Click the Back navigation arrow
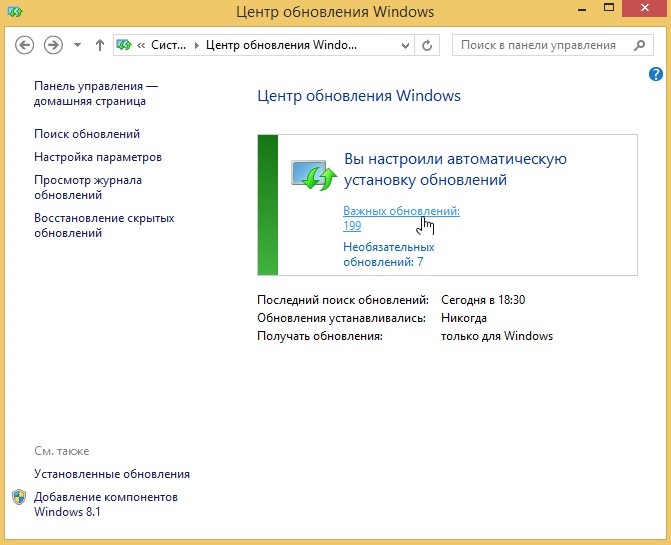Viewport: 671px width, 545px height. coord(24,45)
